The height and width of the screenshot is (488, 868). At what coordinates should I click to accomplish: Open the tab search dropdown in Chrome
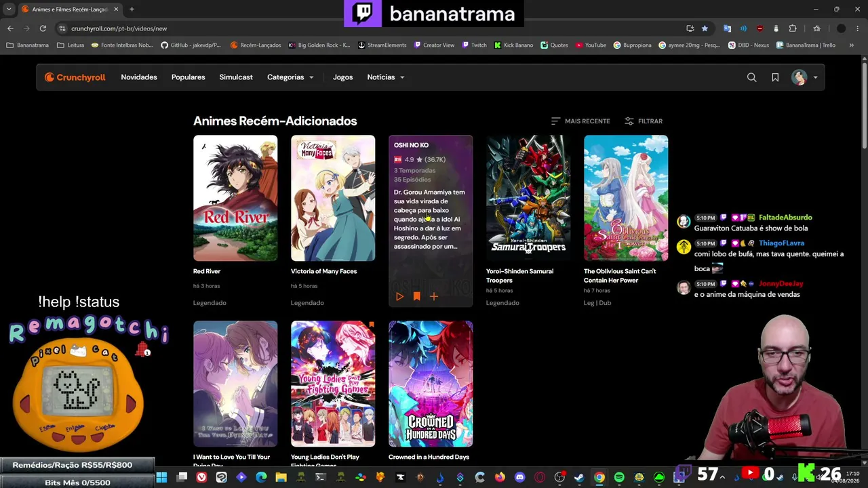pyautogui.click(x=9, y=9)
